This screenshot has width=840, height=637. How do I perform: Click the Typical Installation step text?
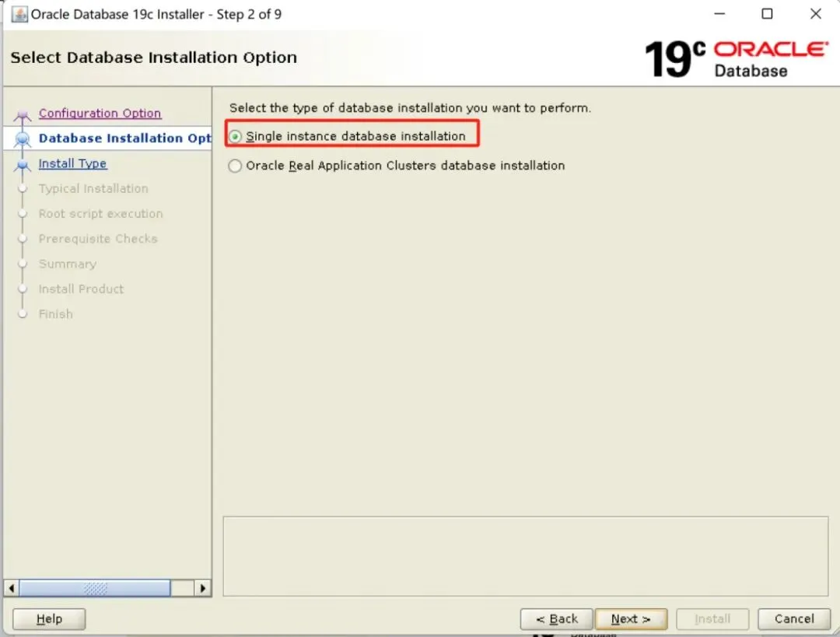click(x=93, y=188)
